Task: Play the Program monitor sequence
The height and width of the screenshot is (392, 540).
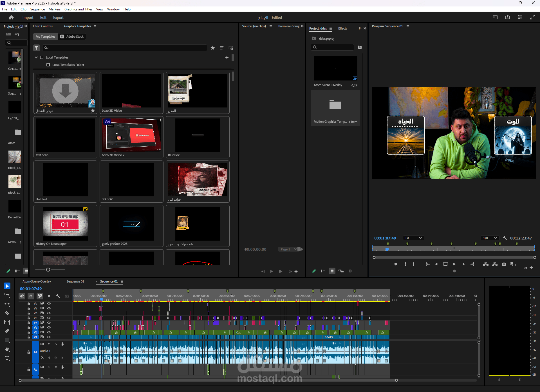Action: click(x=454, y=264)
